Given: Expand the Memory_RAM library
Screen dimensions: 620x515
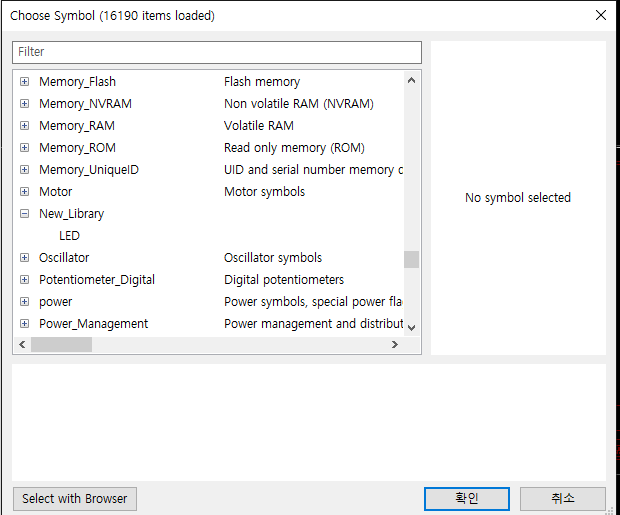Looking at the screenshot, I should coord(25,126).
